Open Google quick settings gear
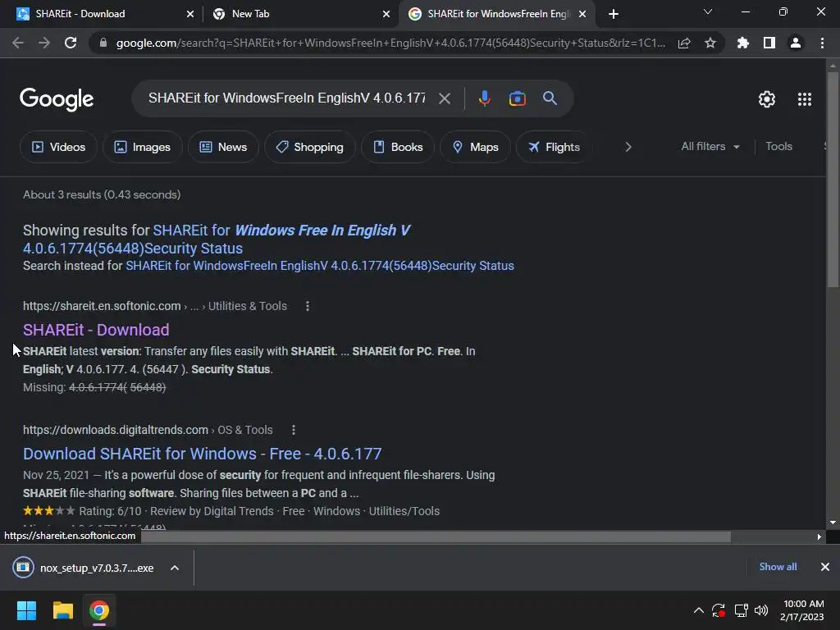The height and width of the screenshot is (630, 840). pyautogui.click(x=767, y=99)
